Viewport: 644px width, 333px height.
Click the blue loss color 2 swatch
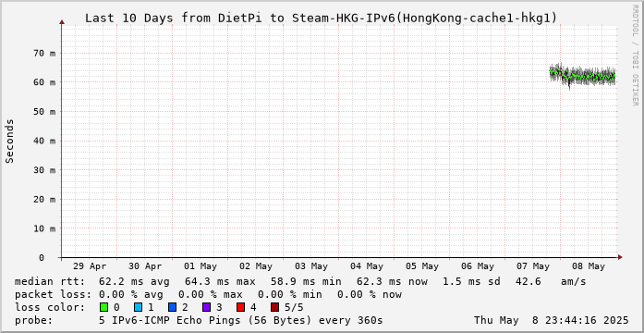[x=173, y=307]
